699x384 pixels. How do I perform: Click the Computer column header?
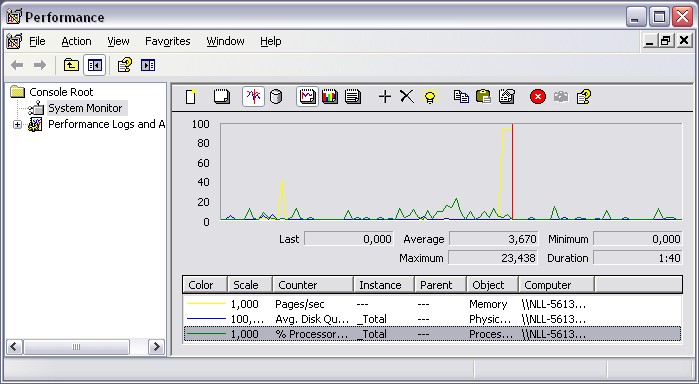click(x=557, y=285)
